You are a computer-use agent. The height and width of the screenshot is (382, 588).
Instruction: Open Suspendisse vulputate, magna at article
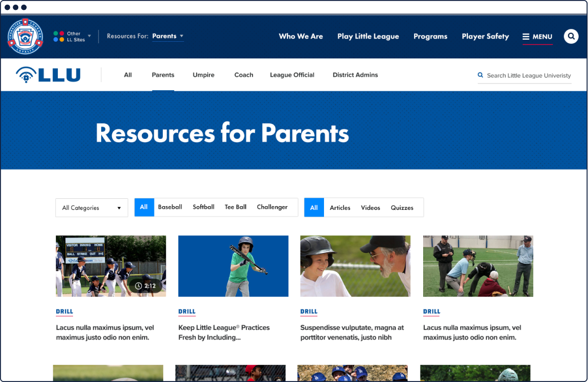click(x=352, y=332)
